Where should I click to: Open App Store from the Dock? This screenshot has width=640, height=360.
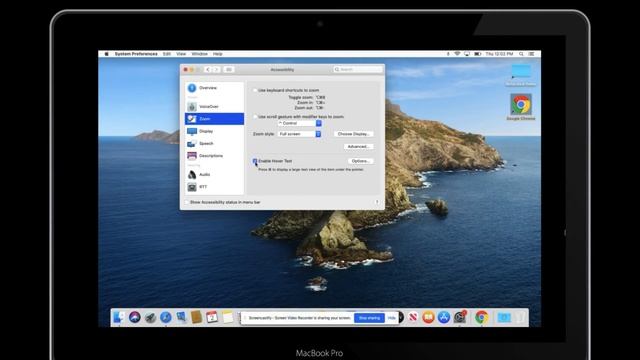[444, 317]
